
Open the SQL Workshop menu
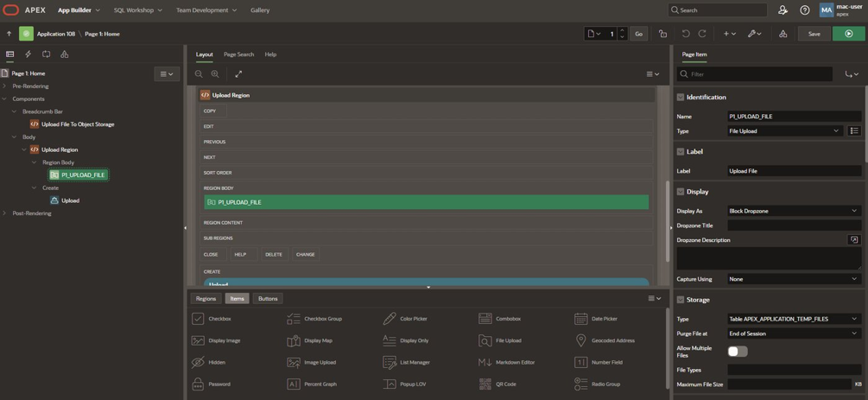pos(138,10)
